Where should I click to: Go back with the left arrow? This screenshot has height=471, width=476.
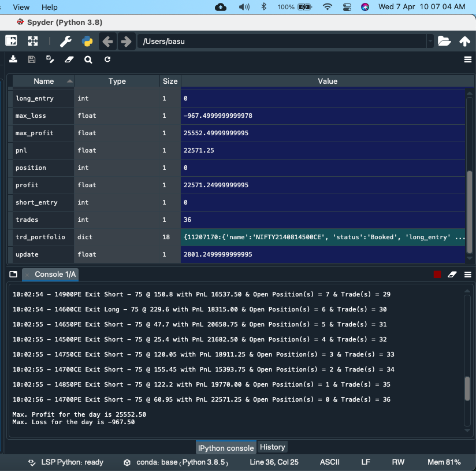[x=107, y=41]
